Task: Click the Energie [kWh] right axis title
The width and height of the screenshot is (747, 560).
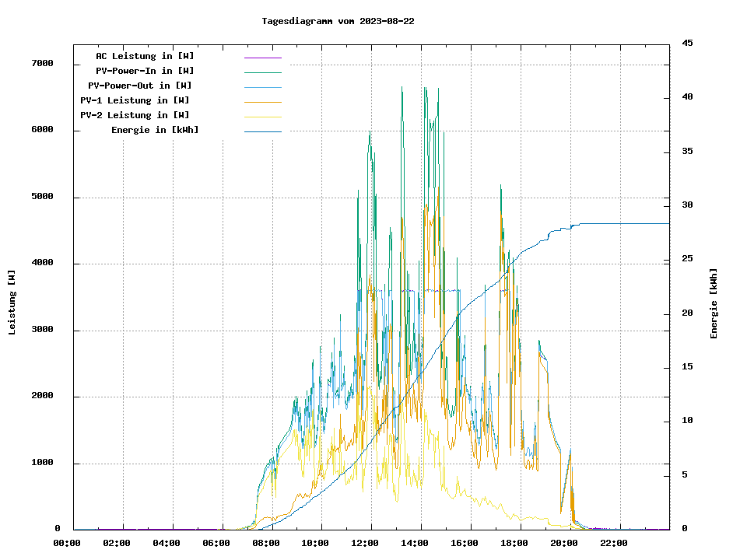Action: [714, 303]
